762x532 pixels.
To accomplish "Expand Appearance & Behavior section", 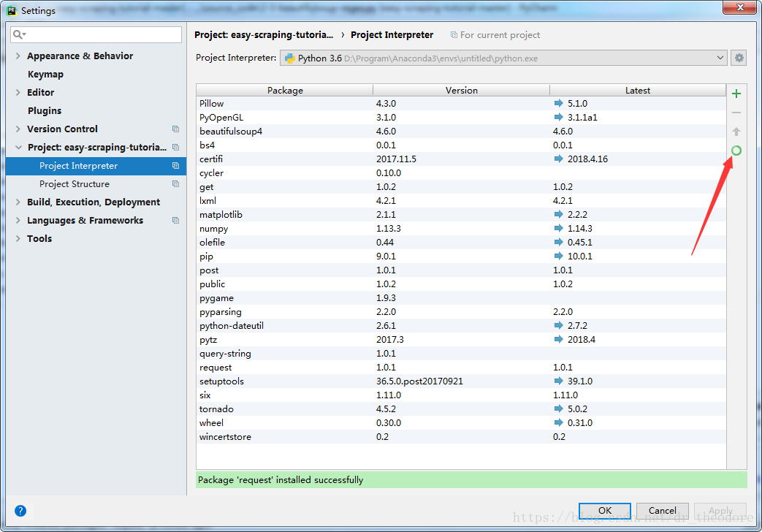I will coord(18,56).
